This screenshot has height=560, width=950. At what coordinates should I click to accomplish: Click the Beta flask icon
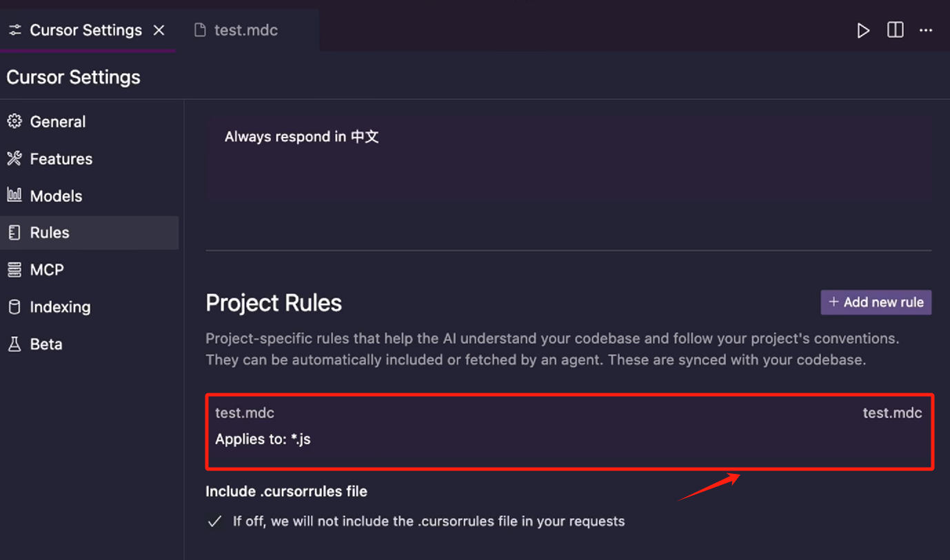coord(14,344)
